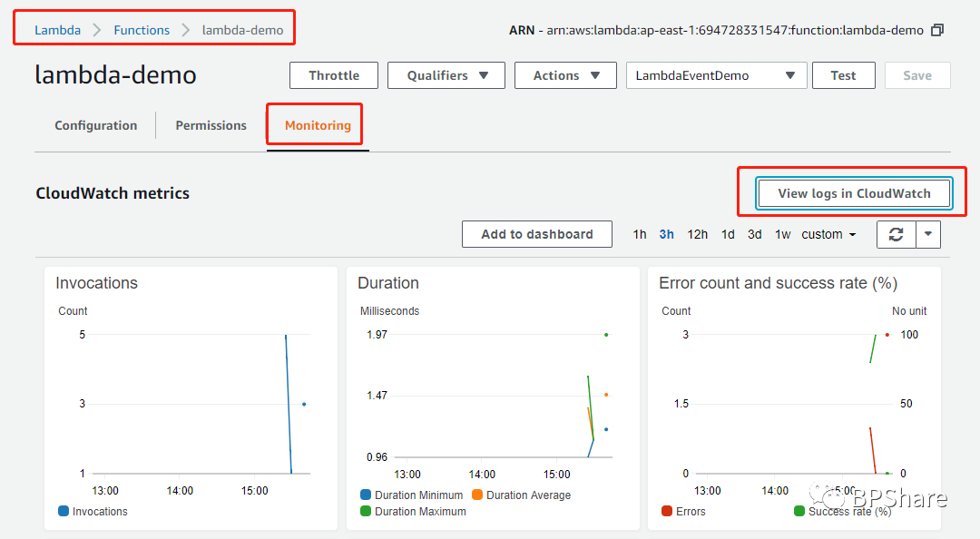980x539 pixels.
Task: Click the Save button
Action: pos(917,75)
